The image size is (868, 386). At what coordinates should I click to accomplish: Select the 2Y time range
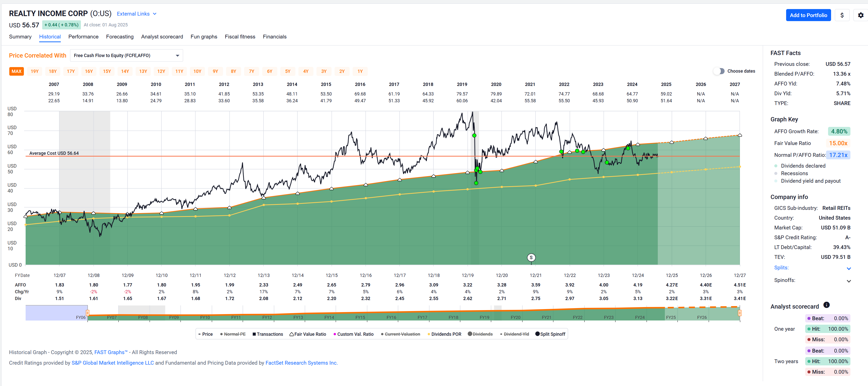342,71
